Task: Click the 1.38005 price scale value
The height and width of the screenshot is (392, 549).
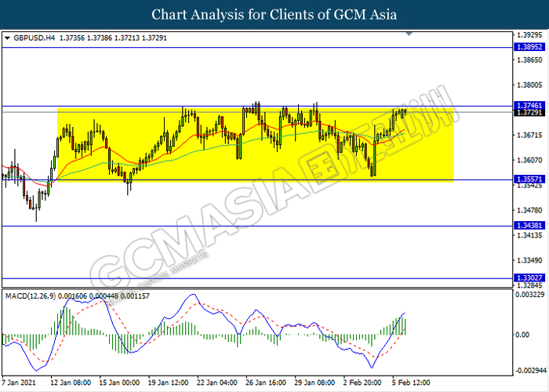Action: point(529,85)
